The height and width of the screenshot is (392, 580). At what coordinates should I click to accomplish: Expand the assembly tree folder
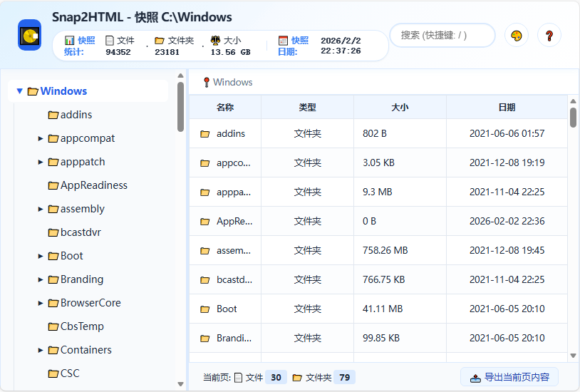pyautogui.click(x=41, y=209)
